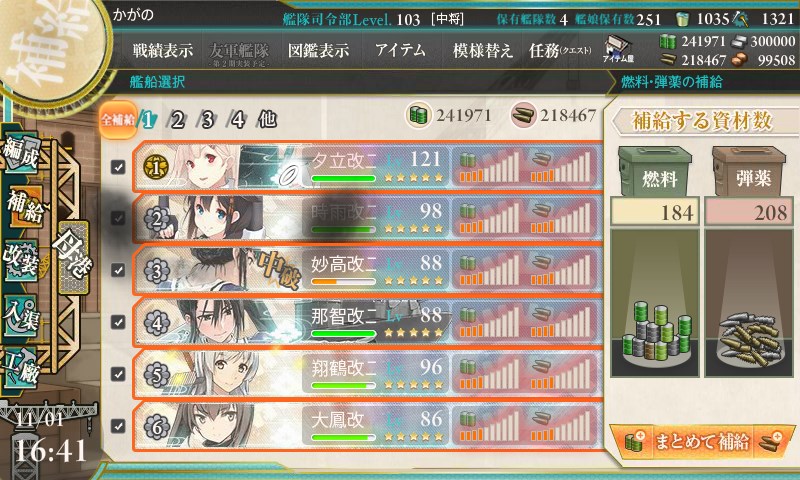Uncheck the 夕立改二 supply checkbox
Image resolution: width=800 pixels, height=480 pixels.
pyautogui.click(x=118, y=167)
